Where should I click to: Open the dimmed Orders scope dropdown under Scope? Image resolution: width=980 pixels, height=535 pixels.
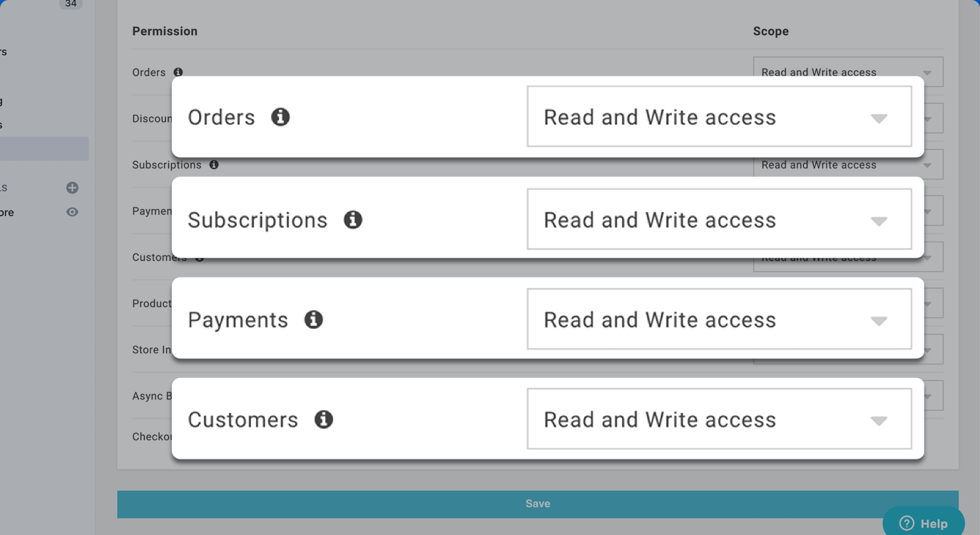(x=848, y=67)
